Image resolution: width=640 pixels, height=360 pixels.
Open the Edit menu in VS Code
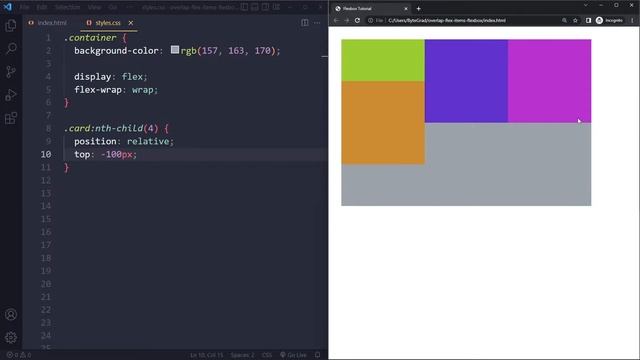point(42,7)
